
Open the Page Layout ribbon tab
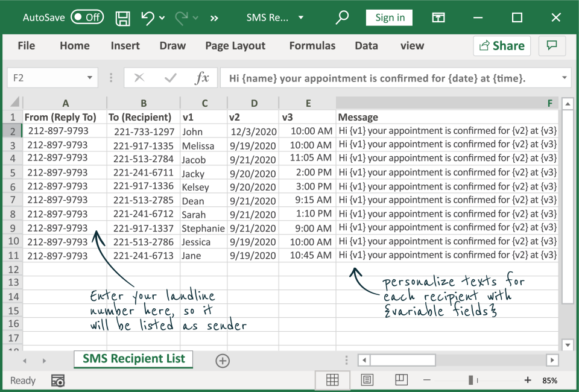point(235,46)
